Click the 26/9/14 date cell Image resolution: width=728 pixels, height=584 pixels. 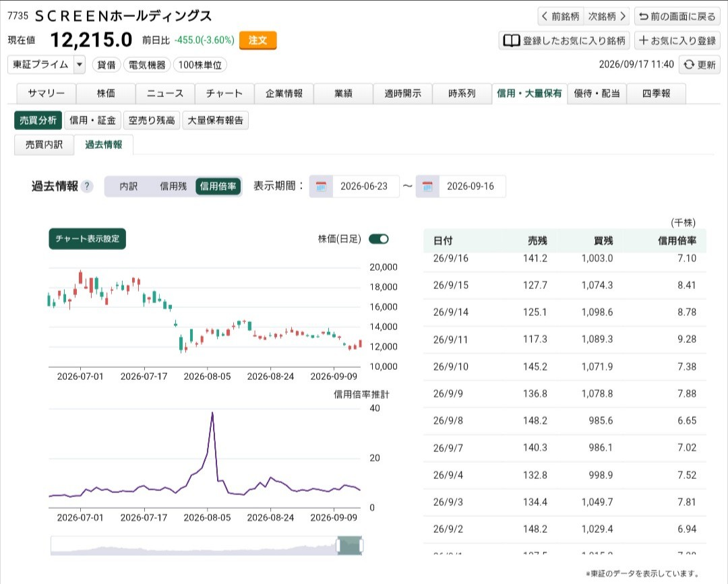(x=451, y=312)
